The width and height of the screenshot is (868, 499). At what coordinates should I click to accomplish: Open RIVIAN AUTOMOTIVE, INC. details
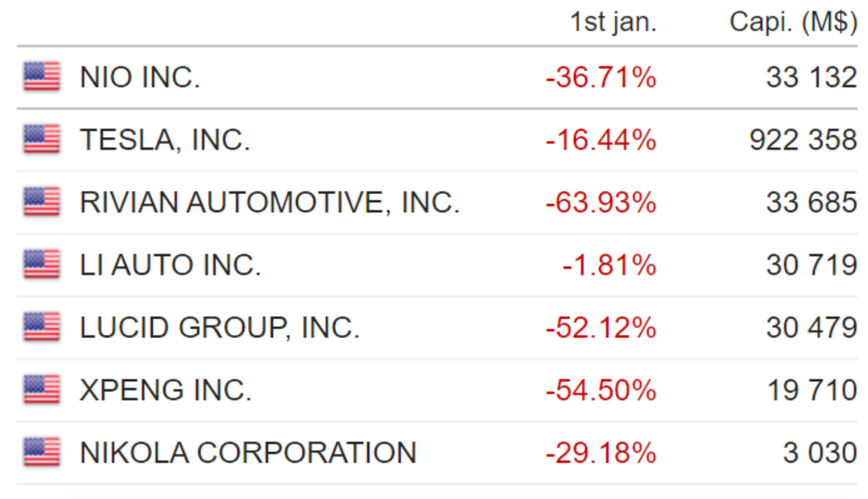pyautogui.click(x=270, y=203)
